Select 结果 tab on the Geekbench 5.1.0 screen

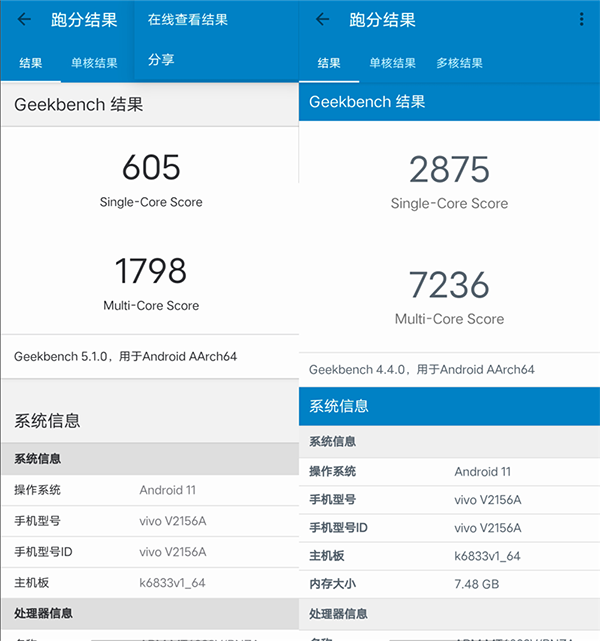tap(30, 63)
